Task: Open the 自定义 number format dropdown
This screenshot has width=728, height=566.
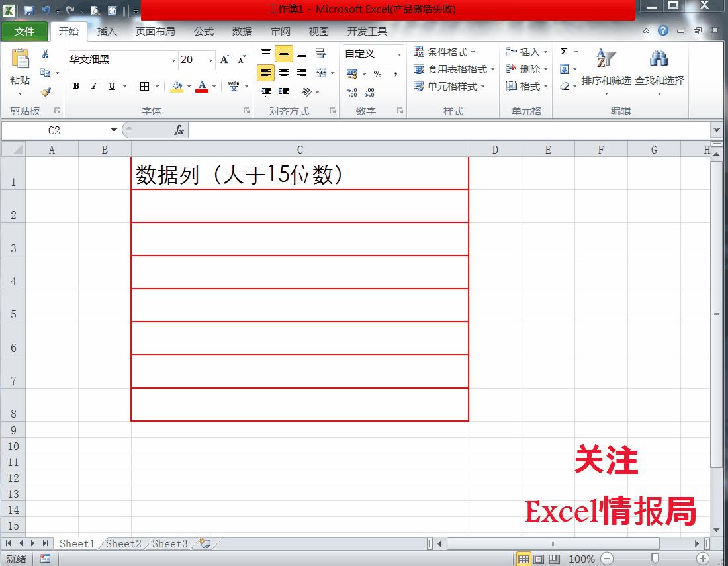Action: [x=399, y=54]
